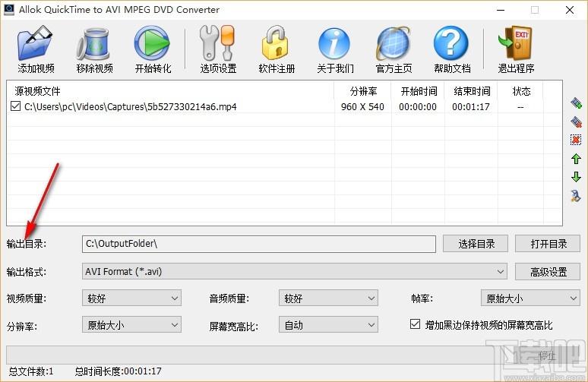Open 帮助文档 question mark icon
This screenshot has width=588, height=382.
tap(451, 43)
